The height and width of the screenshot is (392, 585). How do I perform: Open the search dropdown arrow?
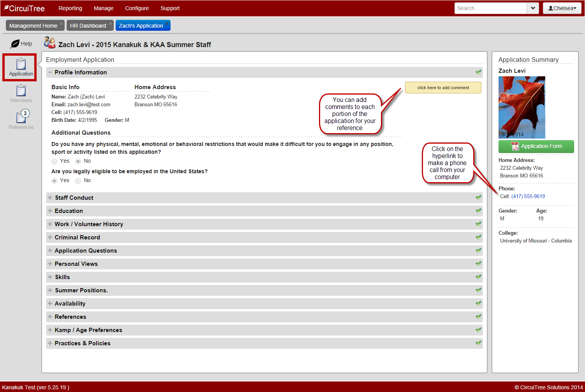[532, 8]
